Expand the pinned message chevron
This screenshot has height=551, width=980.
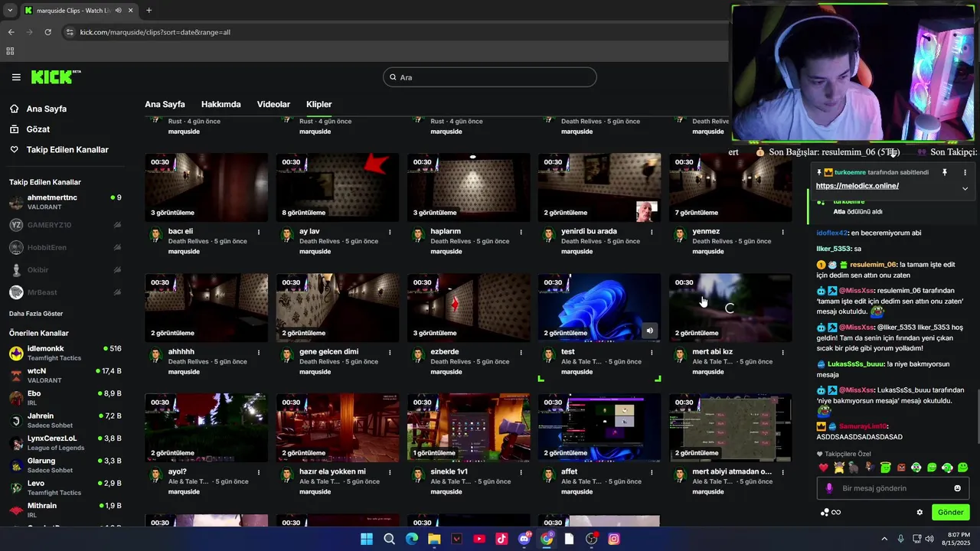[x=965, y=188]
